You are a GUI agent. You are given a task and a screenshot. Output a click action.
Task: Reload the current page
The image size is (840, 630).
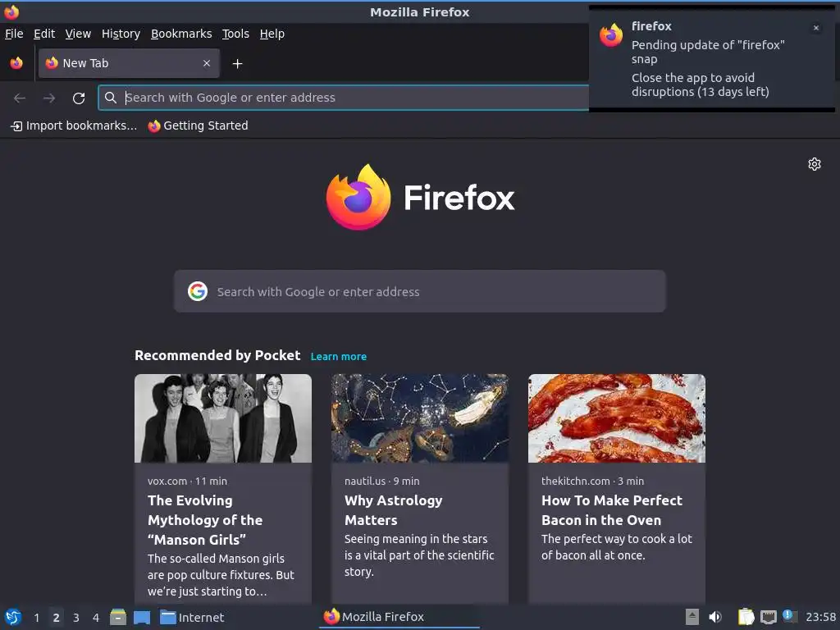coord(79,98)
